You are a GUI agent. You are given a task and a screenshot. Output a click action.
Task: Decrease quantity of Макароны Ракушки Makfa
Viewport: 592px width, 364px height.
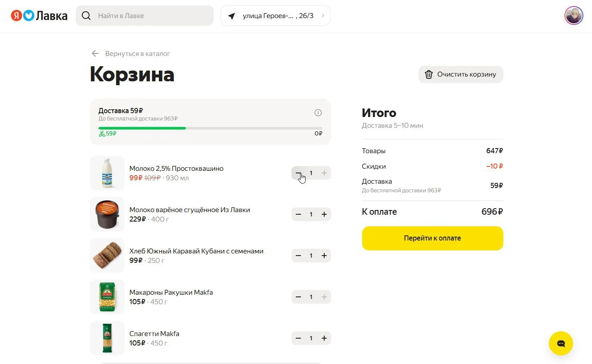click(x=298, y=297)
